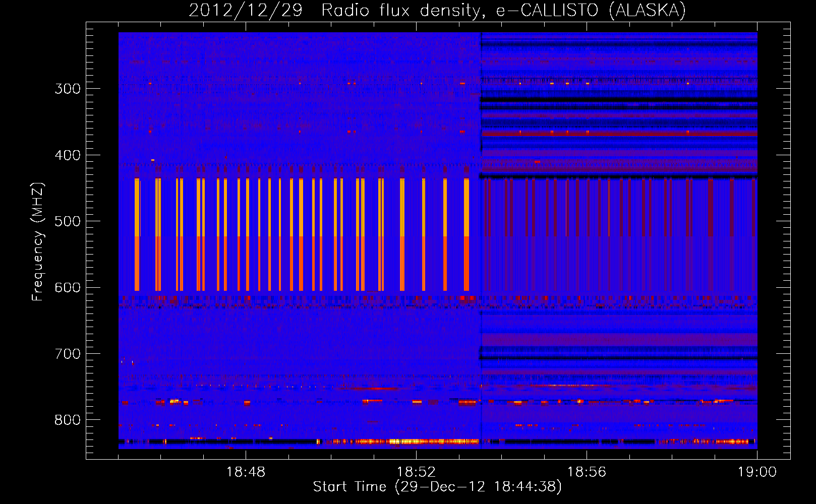Image resolution: width=816 pixels, height=504 pixels.
Task: Click the plot title mentioning e-CALLISTO (ALASKA)
Action: pyautogui.click(x=438, y=10)
